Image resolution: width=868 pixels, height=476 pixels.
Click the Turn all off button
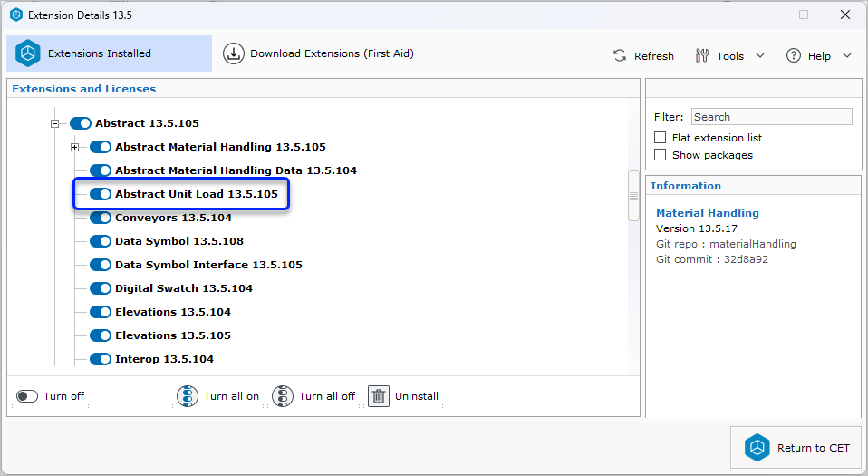coord(314,396)
